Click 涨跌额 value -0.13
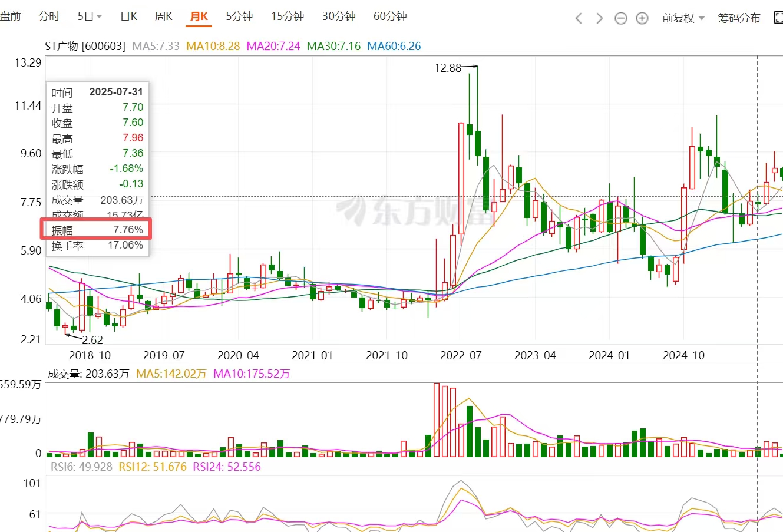 tap(131, 184)
